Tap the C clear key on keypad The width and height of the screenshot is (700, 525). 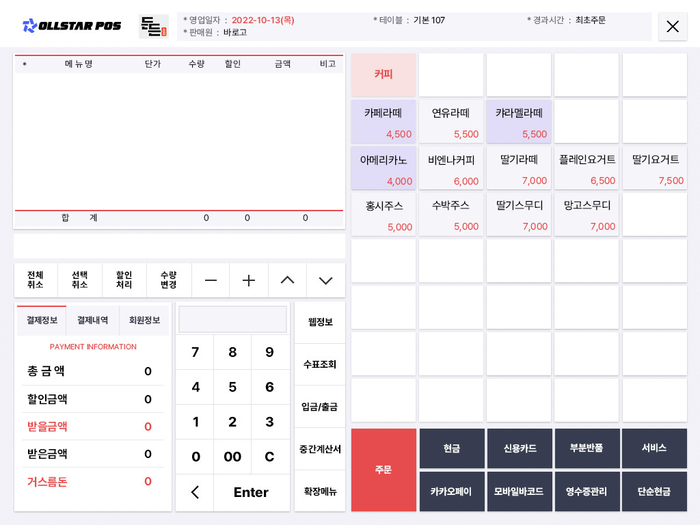click(269, 457)
